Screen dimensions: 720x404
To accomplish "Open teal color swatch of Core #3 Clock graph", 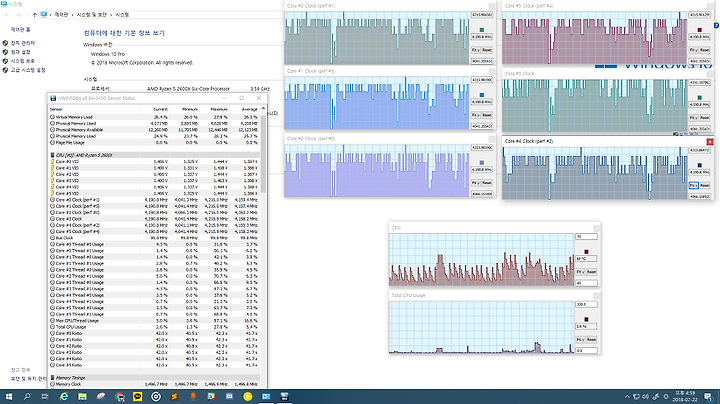I will [x=699, y=98].
